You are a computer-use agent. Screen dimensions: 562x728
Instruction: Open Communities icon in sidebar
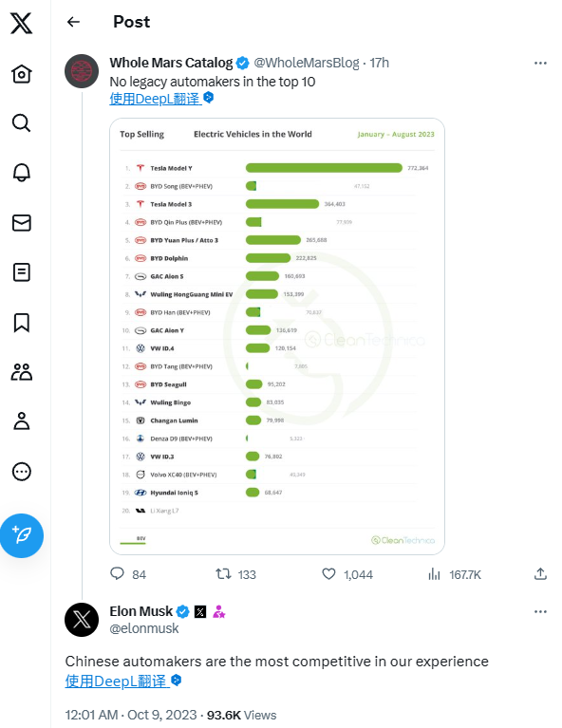[22, 372]
